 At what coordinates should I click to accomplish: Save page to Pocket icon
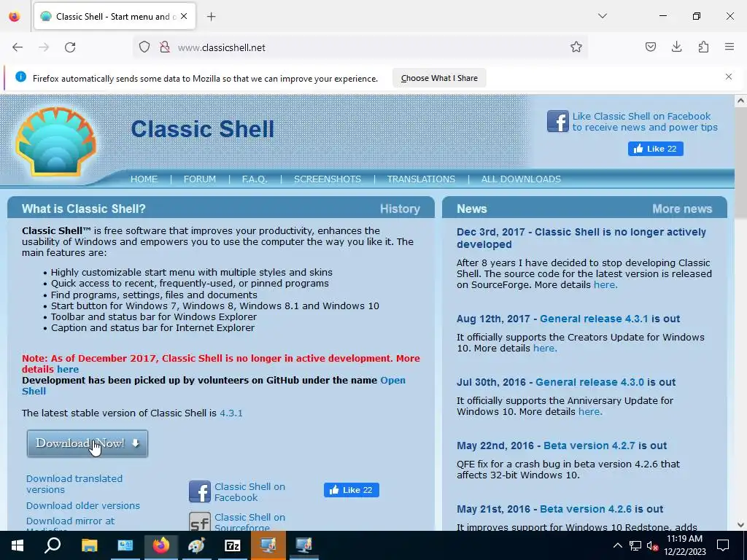[650, 47]
